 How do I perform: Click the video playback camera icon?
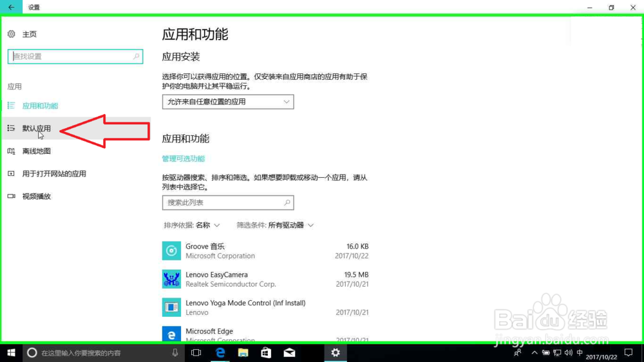(11, 196)
